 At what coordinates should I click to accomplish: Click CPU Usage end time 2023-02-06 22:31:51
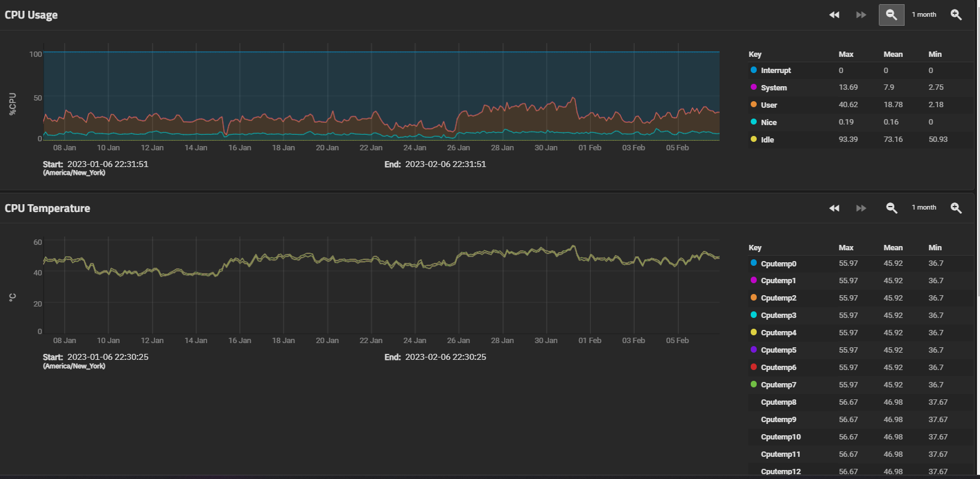(x=445, y=164)
